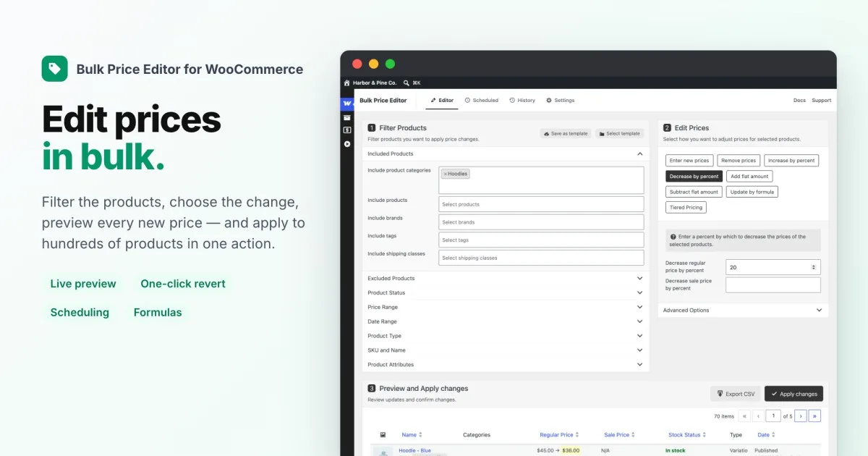Click the "70 items" count text

pos(723,416)
